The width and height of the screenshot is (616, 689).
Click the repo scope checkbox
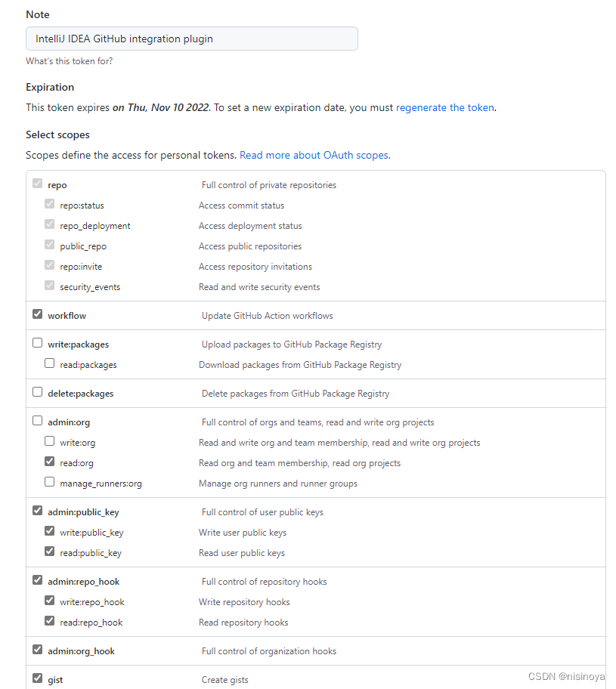[37, 184]
